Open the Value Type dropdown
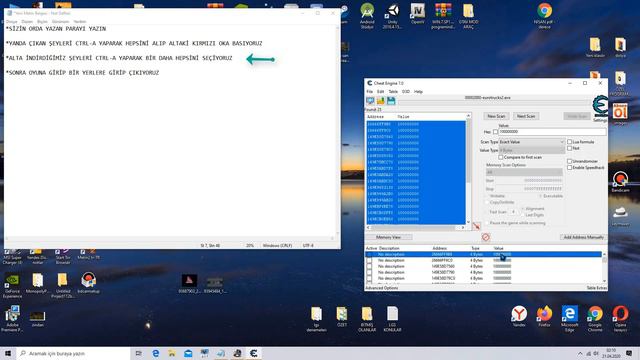This screenshot has width=640, height=360. [532, 150]
